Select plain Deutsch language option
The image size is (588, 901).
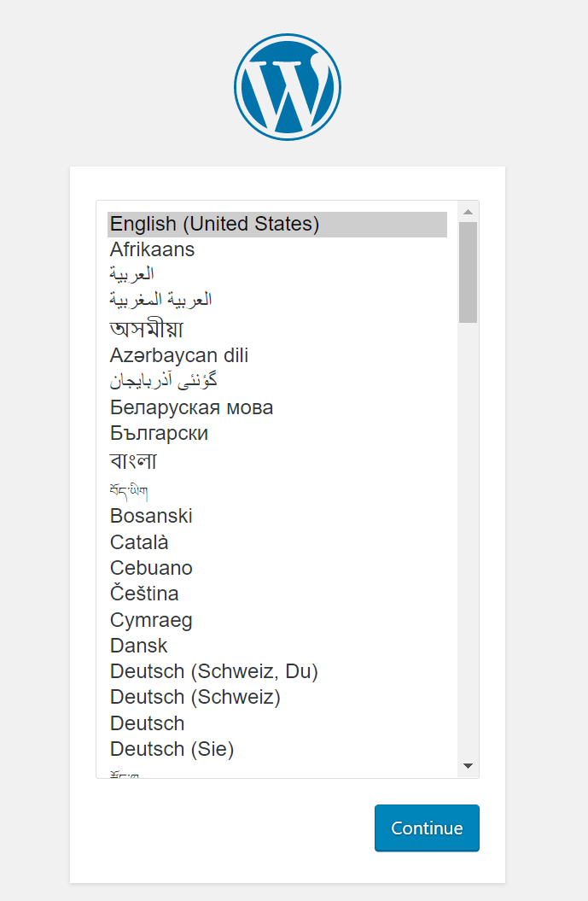277,723
